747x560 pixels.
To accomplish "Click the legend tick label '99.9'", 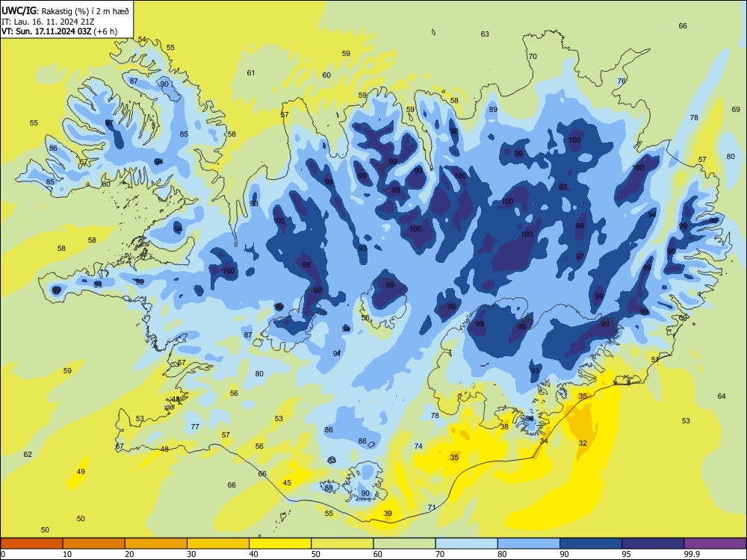I will click(x=692, y=554).
